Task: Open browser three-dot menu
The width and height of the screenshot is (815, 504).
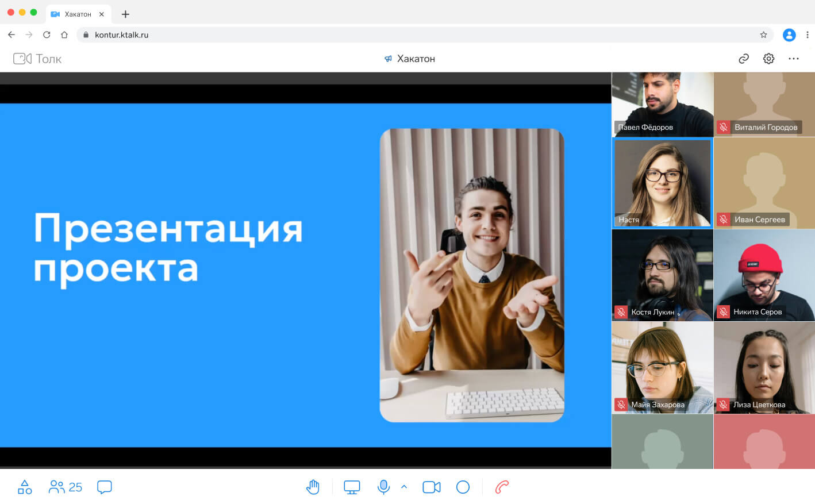Action: click(x=808, y=35)
